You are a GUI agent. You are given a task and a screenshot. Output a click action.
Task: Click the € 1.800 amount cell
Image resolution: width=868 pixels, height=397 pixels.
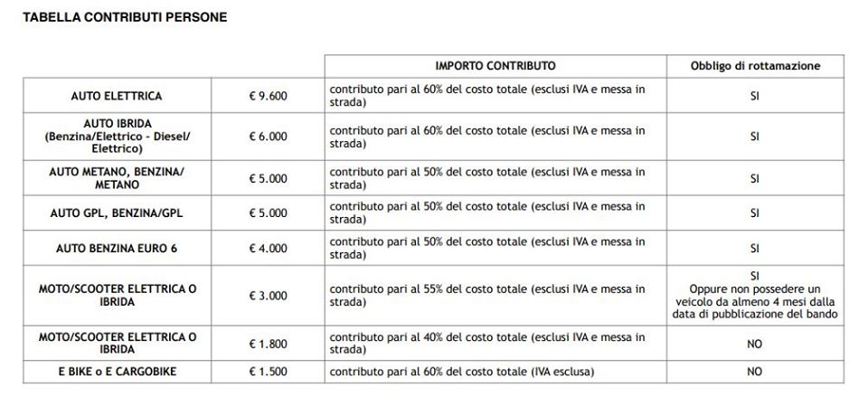(x=268, y=344)
